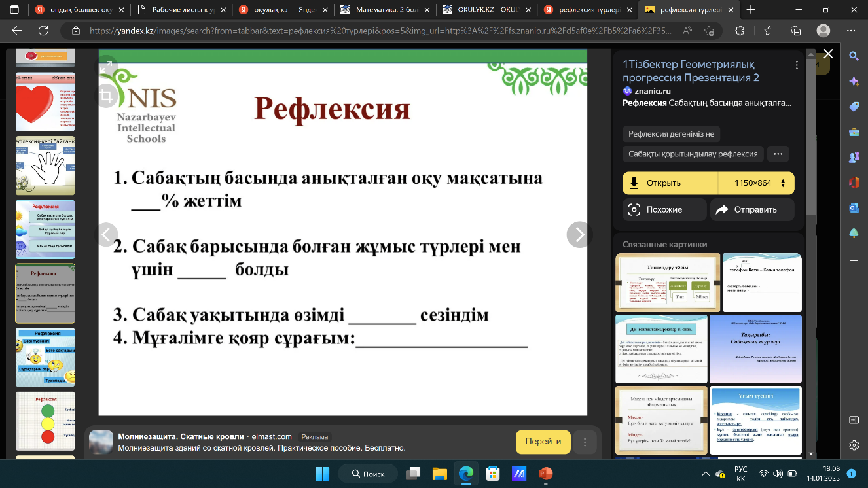The image size is (868, 488).
Task: Switch to the 'ондық бөлшек оқу' tab
Action: (x=74, y=10)
